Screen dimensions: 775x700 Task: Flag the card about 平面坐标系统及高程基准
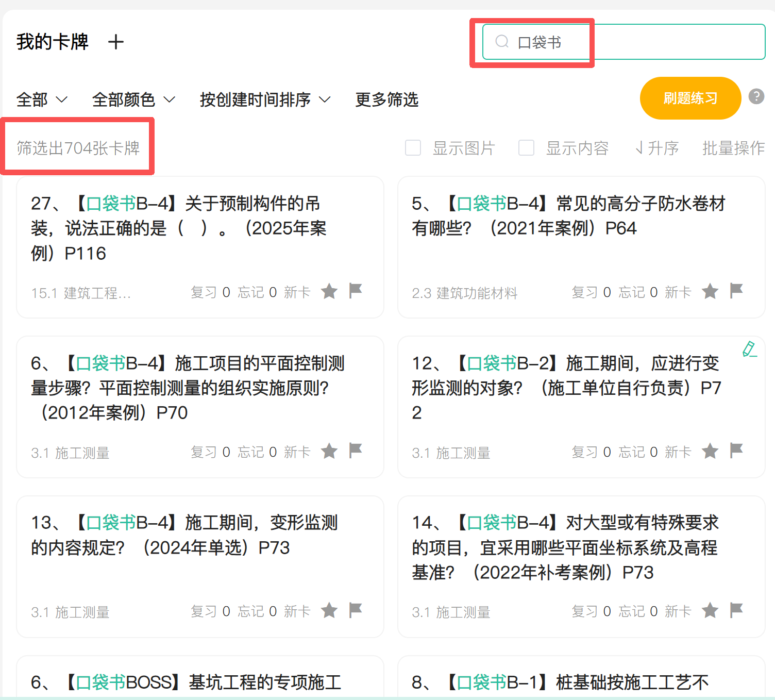coord(736,610)
